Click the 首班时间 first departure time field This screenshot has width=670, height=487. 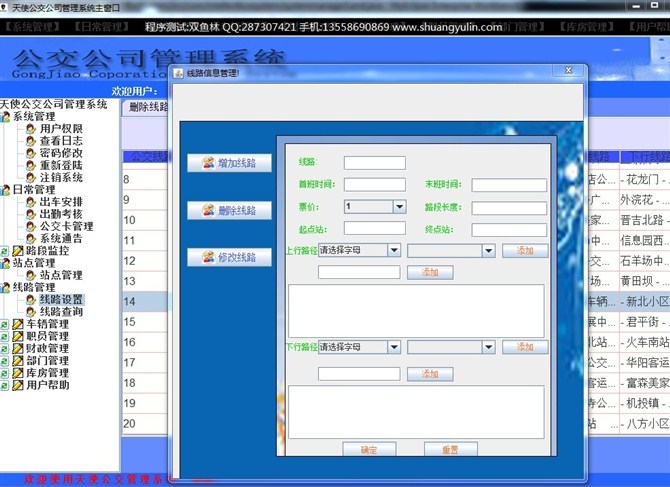coord(374,185)
